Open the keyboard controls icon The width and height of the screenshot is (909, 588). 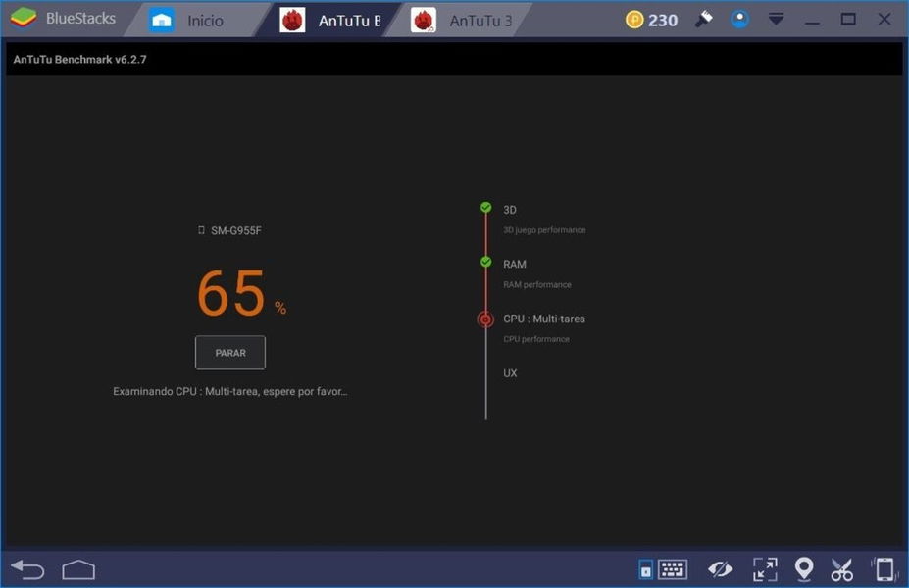pyautogui.click(x=672, y=569)
